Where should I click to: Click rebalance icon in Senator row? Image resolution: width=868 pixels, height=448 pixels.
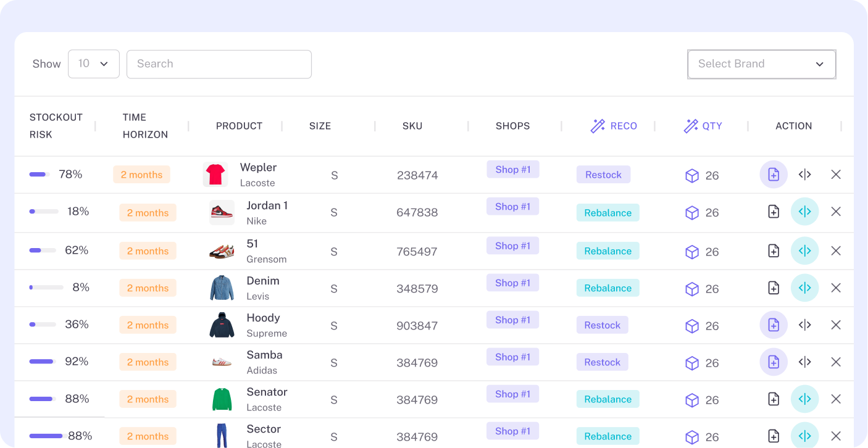click(x=804, y=399)
